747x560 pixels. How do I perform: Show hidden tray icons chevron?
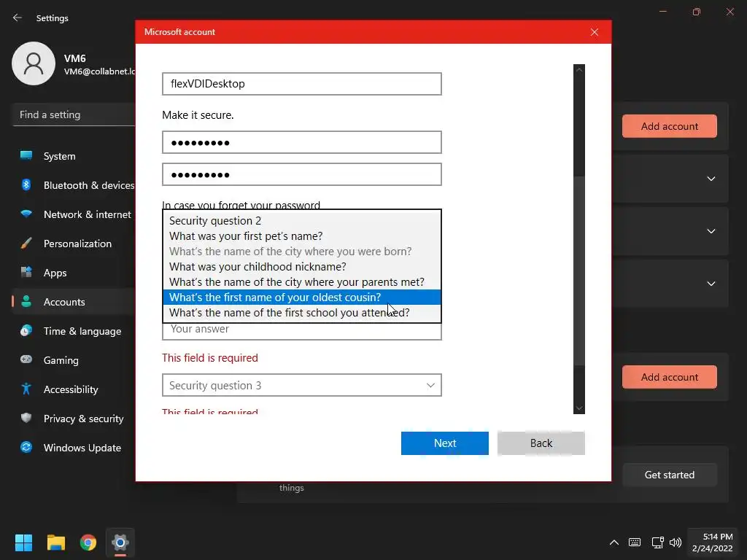point(614,542)
